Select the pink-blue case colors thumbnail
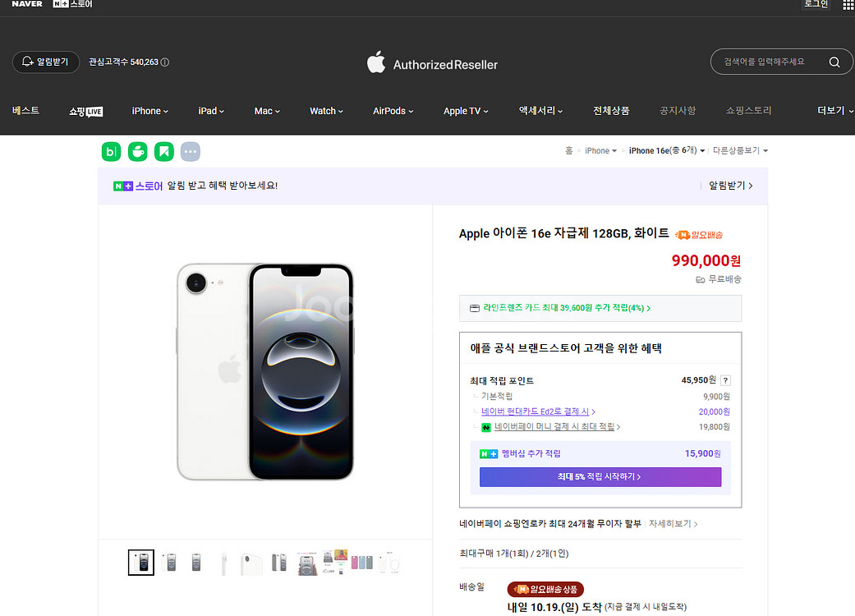855x616 pixels. tap(361, 563)
